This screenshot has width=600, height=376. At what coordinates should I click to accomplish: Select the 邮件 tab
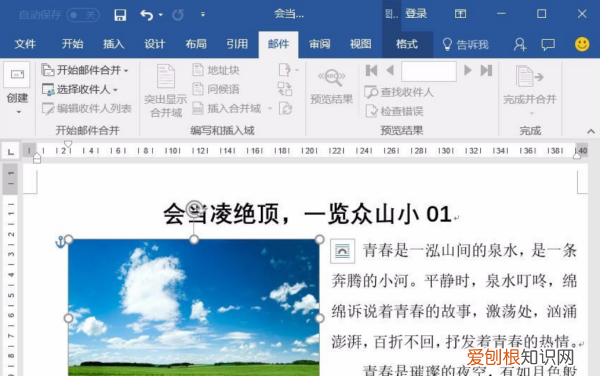tap(278, 44)
